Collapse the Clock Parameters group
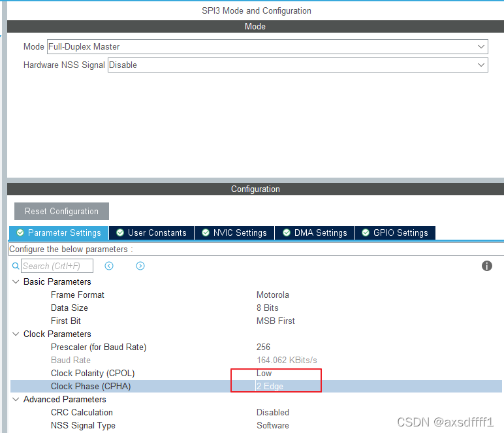Screen dimensions: 504x433 [16, 334]
